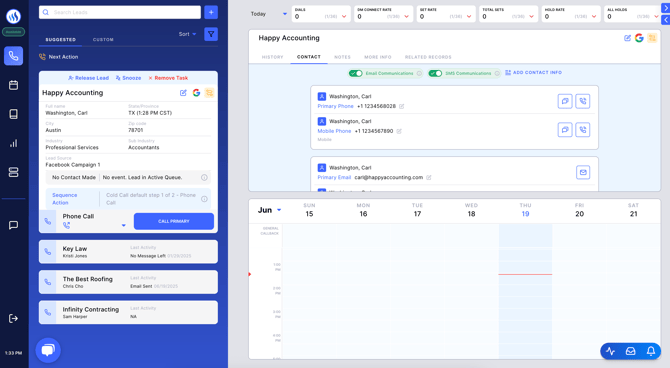
Task: Open the reports bar chart sidebar icon
Action: (x=13, y=143)
